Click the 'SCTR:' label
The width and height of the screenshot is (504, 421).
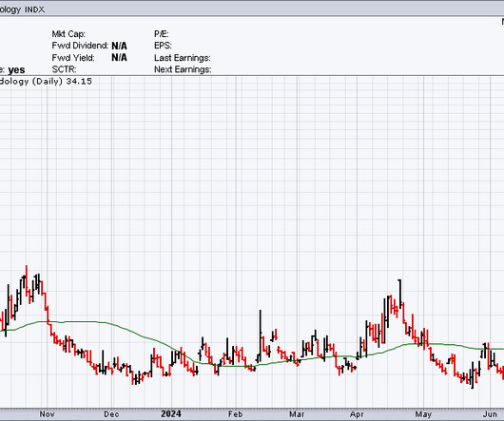click(64, 69)
